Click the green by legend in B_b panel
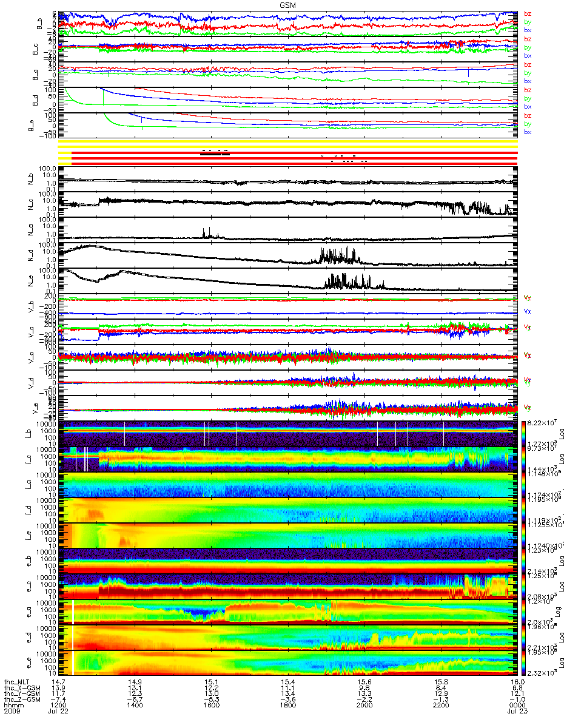The height and width of the screenshot is (728, 564). coord(528,22)
